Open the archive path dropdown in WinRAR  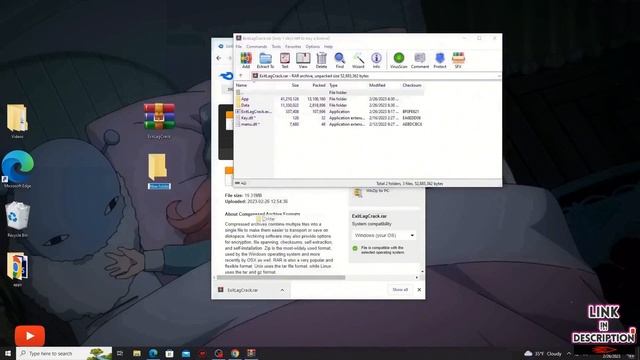(498, 76)
